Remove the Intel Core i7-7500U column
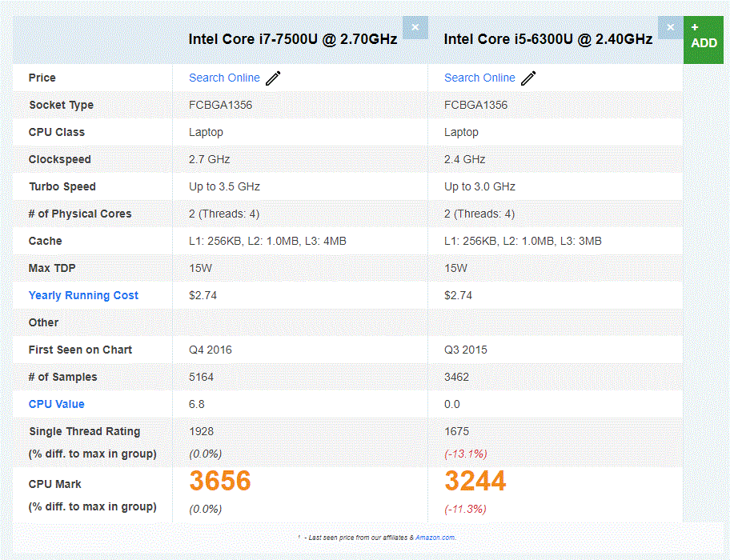 415,27
